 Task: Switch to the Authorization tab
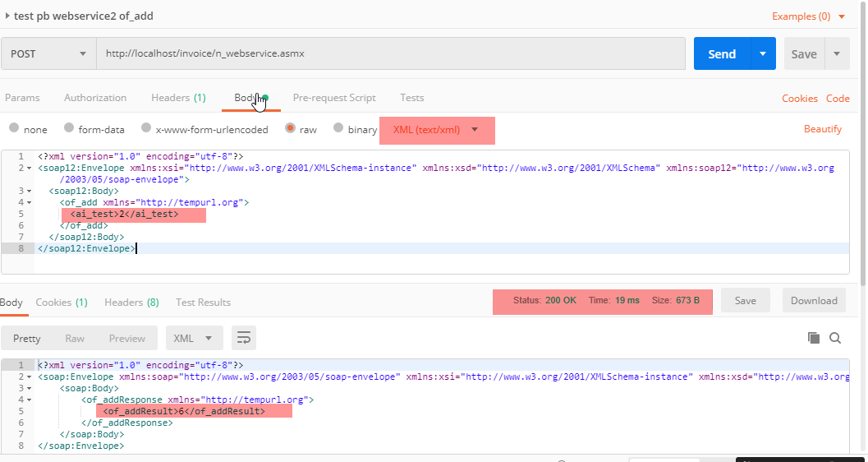pyautogui.click(x=95, y=98)
